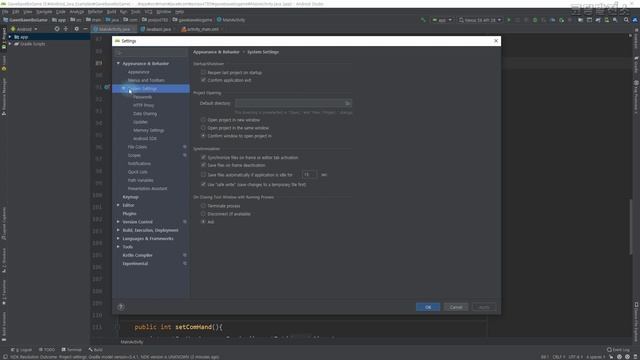640x360 pixels.
Task: Click the project-level marker beside Experimental
Action: click(184, 264)
